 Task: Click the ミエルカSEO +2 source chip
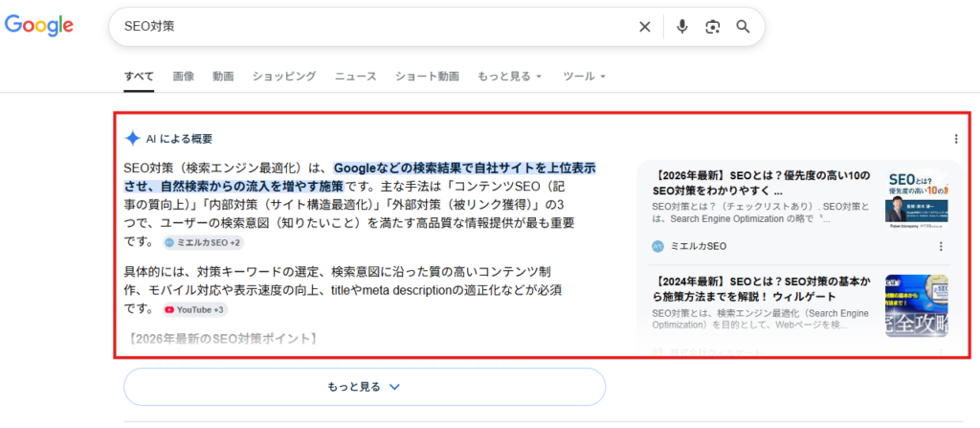click(x=202, y=242)
